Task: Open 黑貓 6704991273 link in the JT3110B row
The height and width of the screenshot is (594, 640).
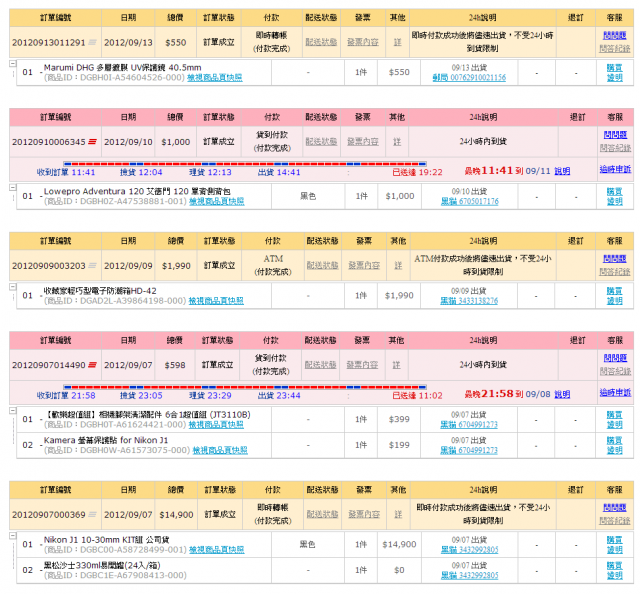Action: (x=469, y=425)
